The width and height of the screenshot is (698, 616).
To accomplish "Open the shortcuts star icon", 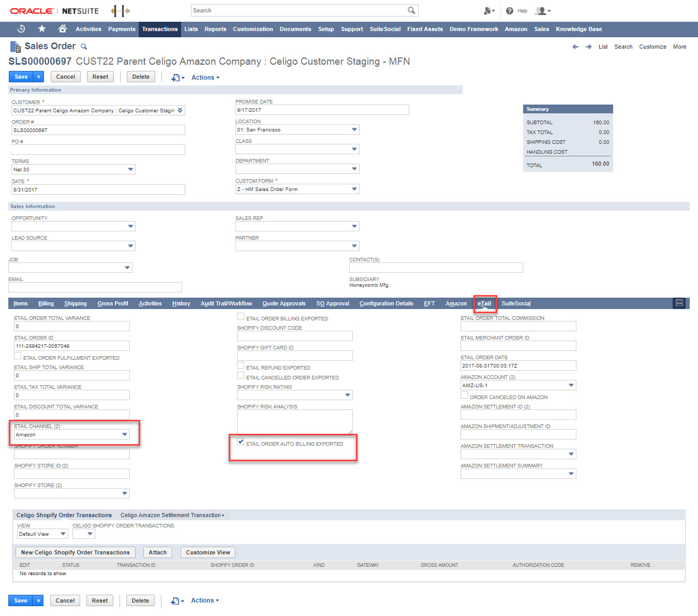I will (42, 29).
